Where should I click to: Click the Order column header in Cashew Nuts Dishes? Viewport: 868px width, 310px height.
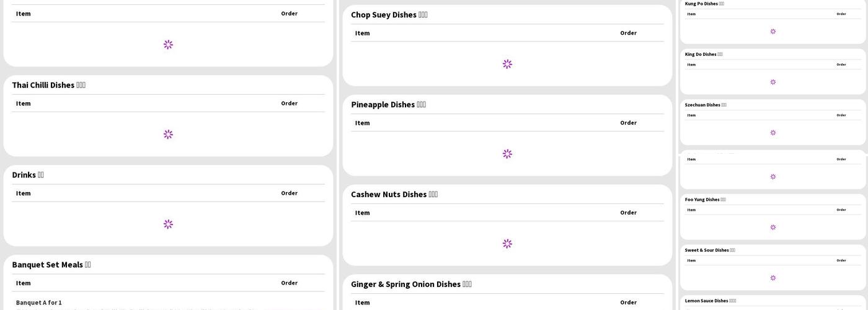click(628, 213)
